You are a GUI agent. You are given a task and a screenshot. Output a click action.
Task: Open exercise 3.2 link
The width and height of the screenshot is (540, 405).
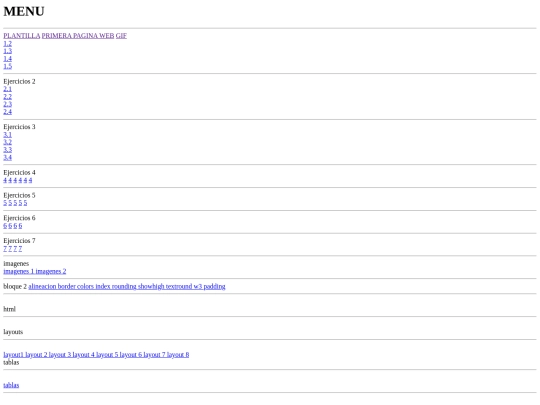coord(8,142)
